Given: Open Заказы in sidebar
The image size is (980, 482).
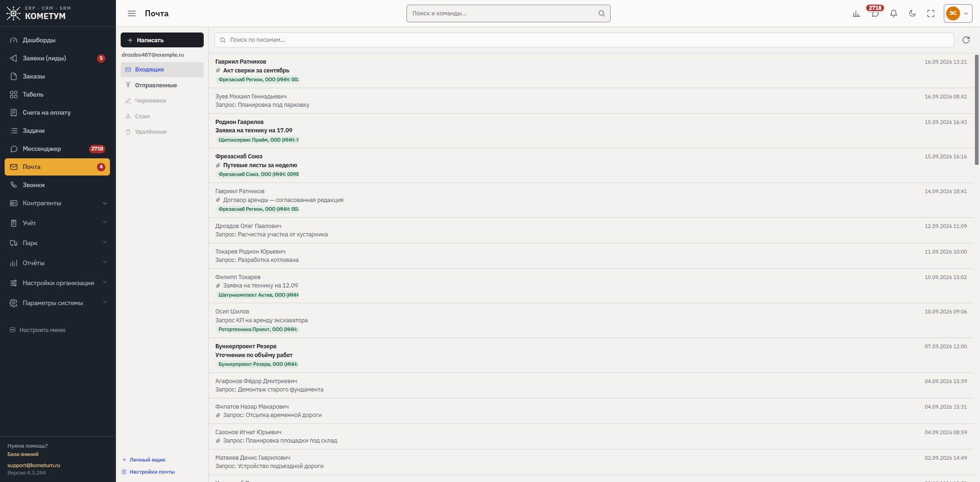Looking at the screenshot, I should [58, 76].
